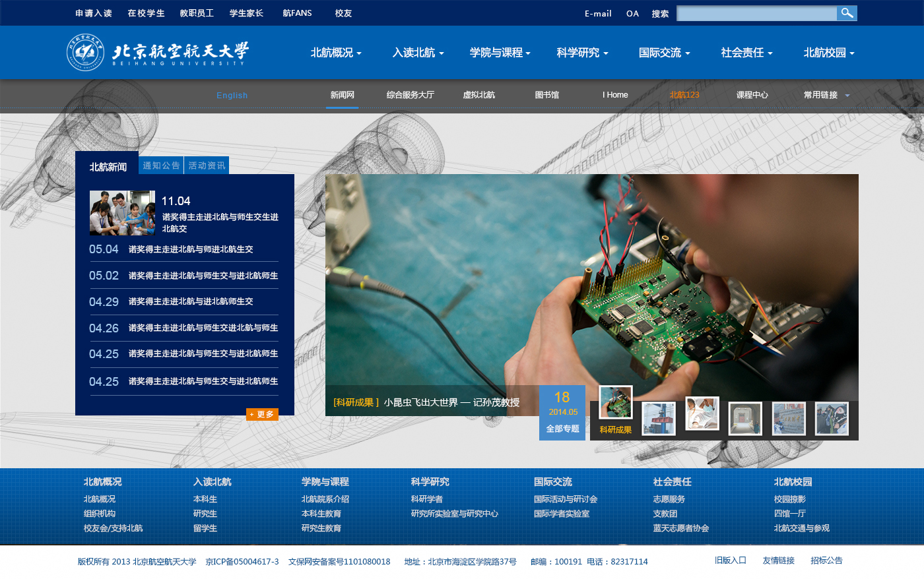Open the top news photo thumbnail

pos(122,213)
